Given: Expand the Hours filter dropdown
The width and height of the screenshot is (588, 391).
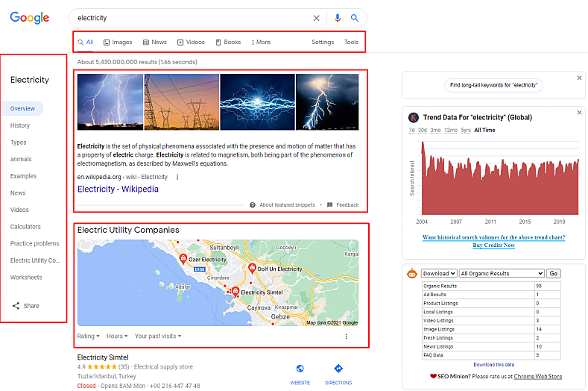Looking at the screenshot, I should pos(117,337).
